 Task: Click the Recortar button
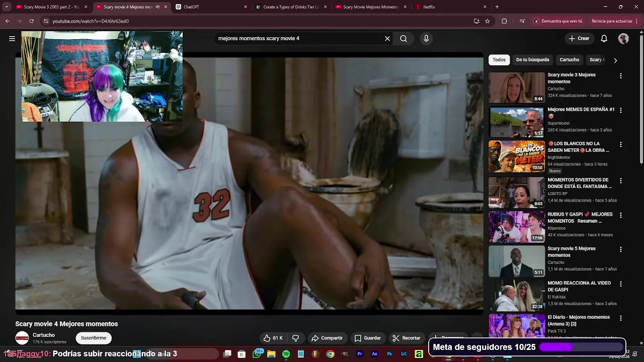[407, 338]
